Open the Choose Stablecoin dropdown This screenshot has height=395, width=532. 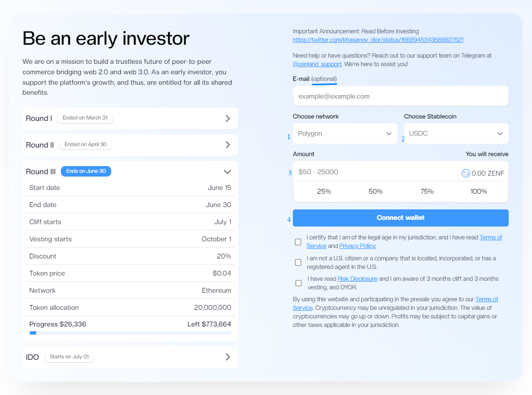tap(455, 133)
